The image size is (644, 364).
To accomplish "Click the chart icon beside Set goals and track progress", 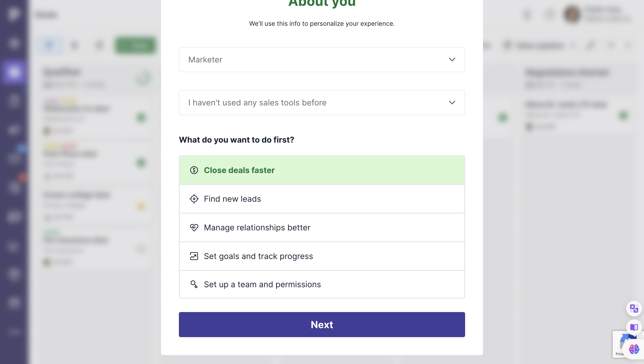I will click(194, 256).
